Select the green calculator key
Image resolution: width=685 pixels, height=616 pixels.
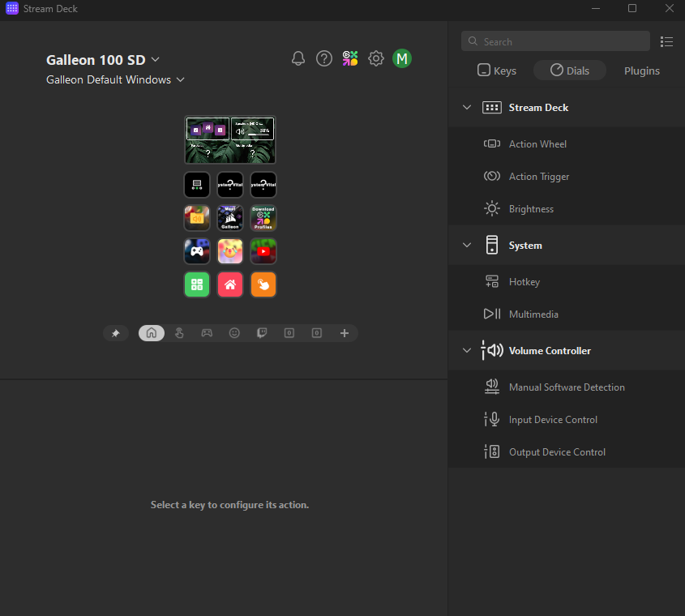[197, 284]
